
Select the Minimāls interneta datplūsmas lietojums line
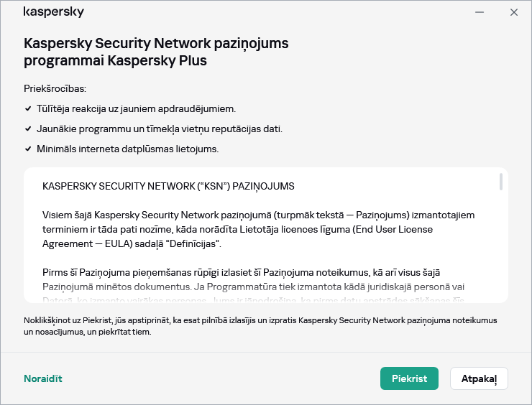tap(127, 149)
